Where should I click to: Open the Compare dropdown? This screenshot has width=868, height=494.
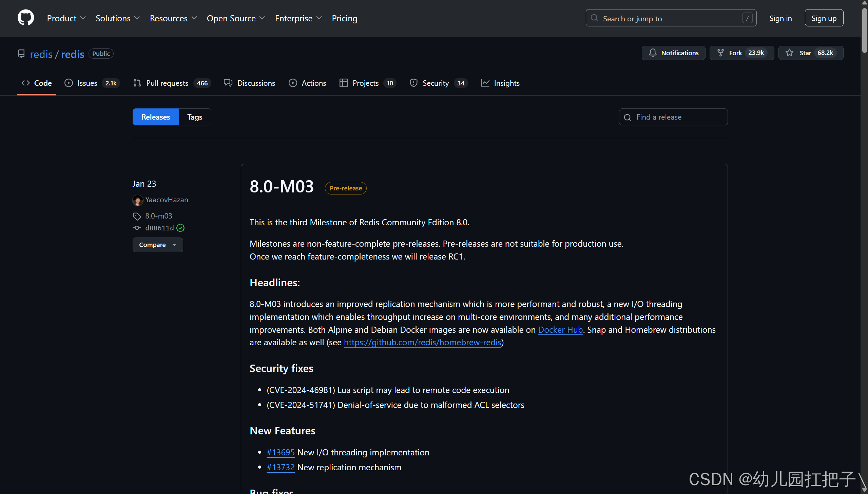click(158, 245)
